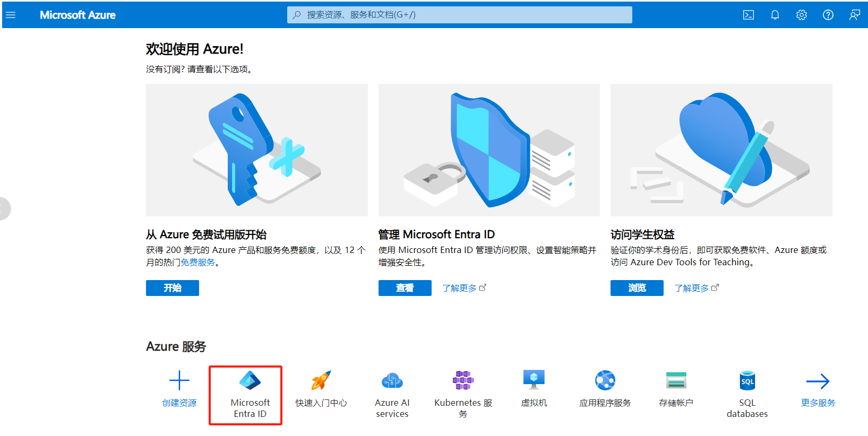Open the 应用程序服务 globe icon

(605, 380)
